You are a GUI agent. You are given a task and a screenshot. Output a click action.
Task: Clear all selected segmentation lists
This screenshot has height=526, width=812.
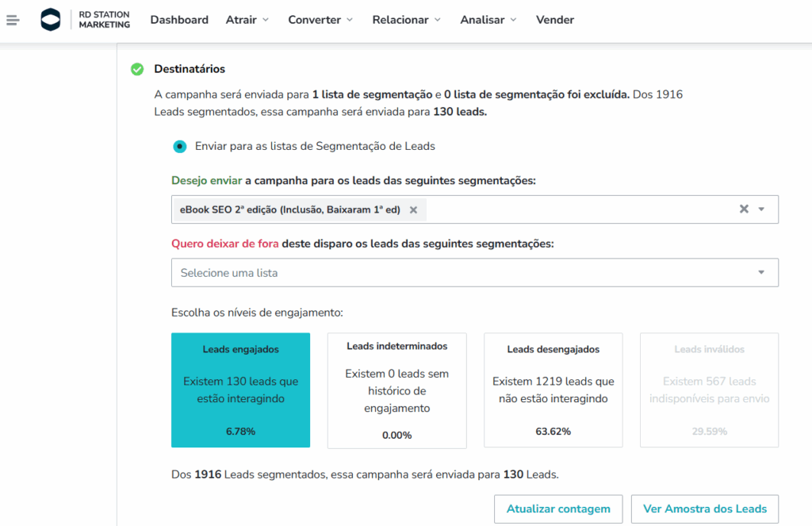click(744, 209)
